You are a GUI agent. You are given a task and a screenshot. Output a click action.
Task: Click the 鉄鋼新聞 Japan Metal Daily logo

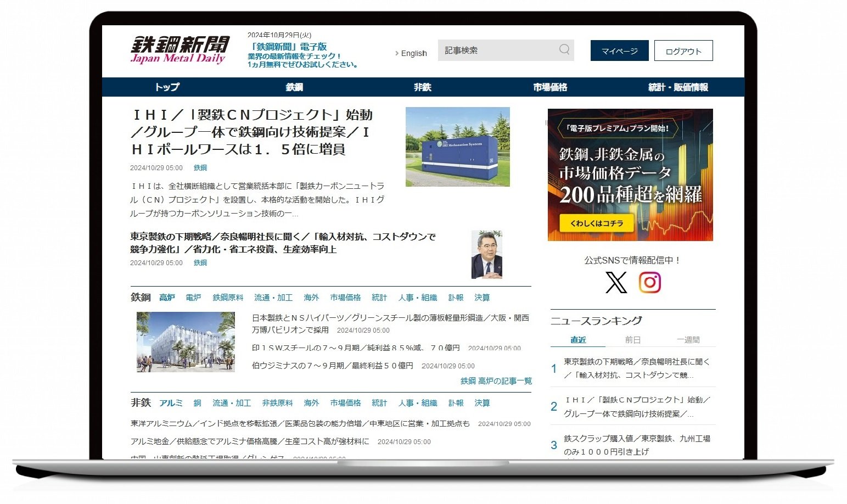[x=180, y=50]
